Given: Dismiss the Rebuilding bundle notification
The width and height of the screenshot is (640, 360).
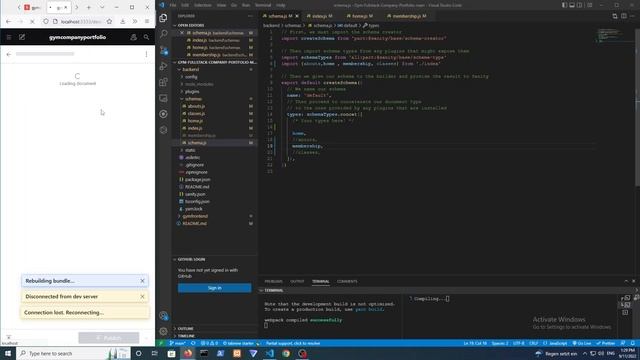Looking at the screenshot, I should [x=142, y=281].
